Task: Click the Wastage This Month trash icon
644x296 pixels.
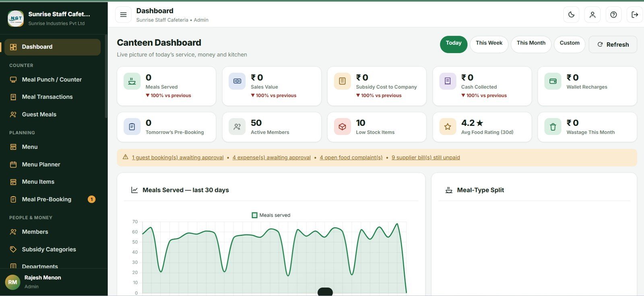Action: click(x=553, y=127)
